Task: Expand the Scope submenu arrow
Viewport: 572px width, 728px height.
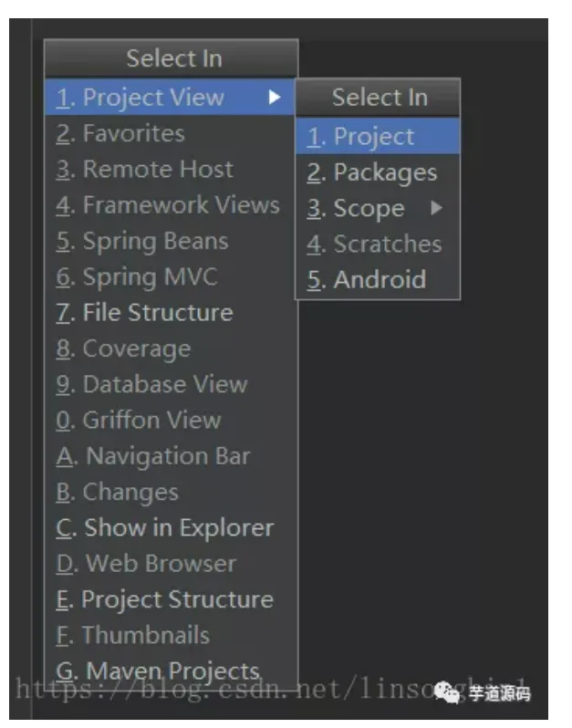Action: point(436,208)
